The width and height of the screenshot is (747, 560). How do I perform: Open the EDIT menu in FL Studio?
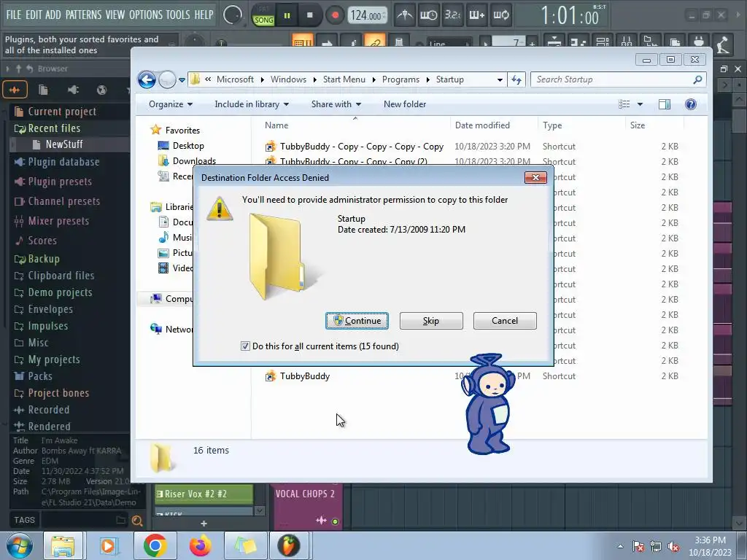34,15
